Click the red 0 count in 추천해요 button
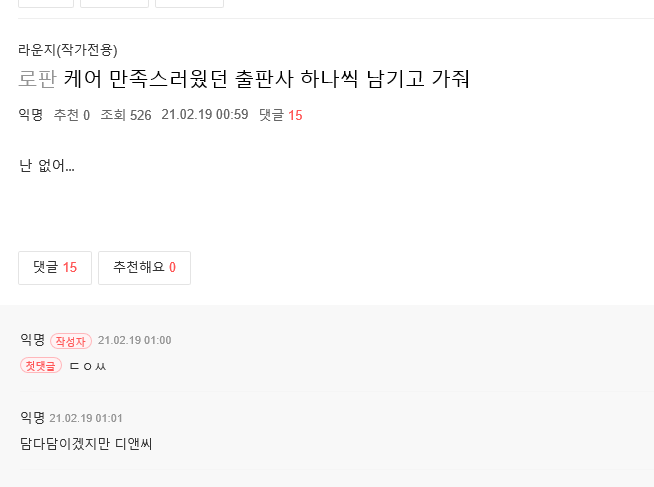 pyautogui.click(x=172, y=267)
